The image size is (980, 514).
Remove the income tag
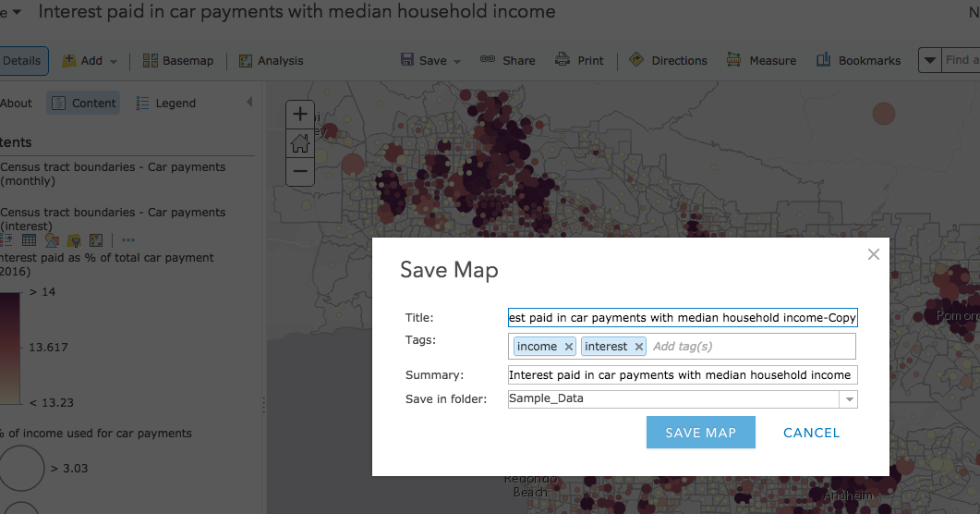pyautogui.click(x=569, y=347)
